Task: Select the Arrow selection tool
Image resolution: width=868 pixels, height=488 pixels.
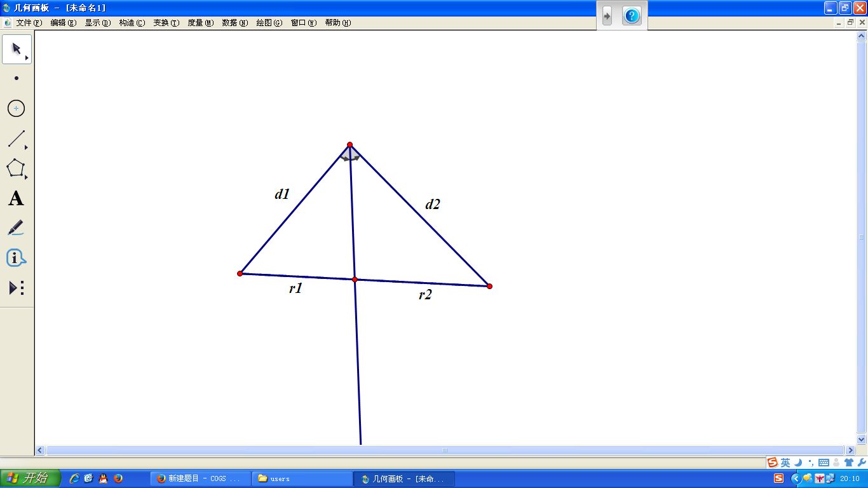Action: [16, 49]
